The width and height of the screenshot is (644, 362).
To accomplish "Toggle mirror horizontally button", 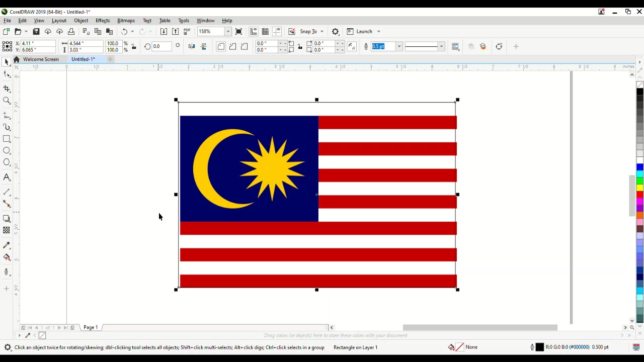I will click(192, 47).
